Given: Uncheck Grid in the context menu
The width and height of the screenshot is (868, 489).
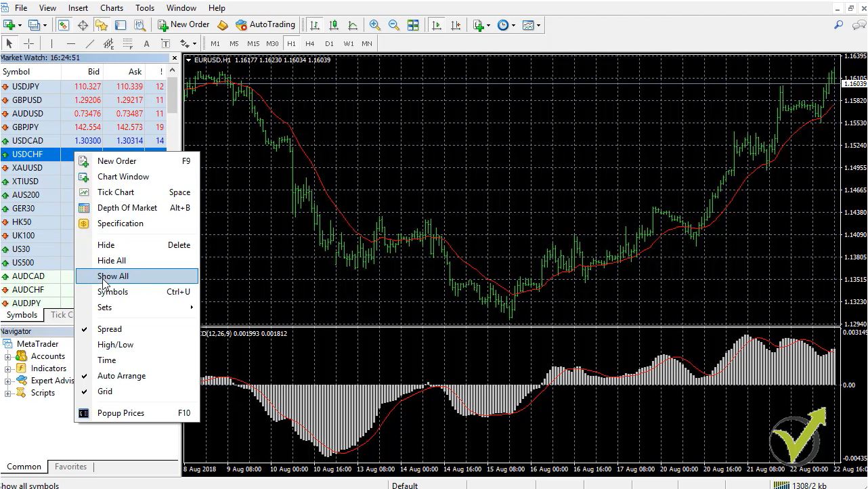Looking at the screenshot, I should pyautogui.click(x=105, y=391).
